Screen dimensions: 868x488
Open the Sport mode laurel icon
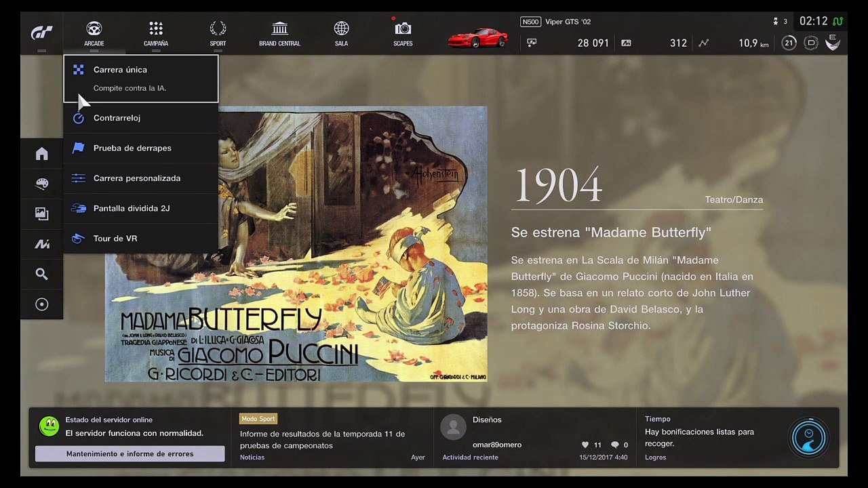218,28
